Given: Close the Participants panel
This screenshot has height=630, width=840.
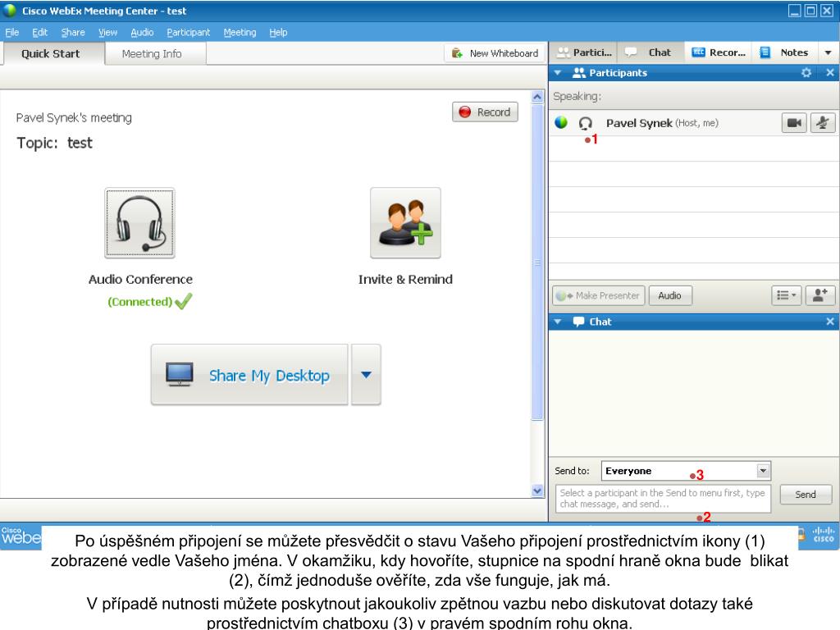Looking at the screenshot, I should (830, 72).
